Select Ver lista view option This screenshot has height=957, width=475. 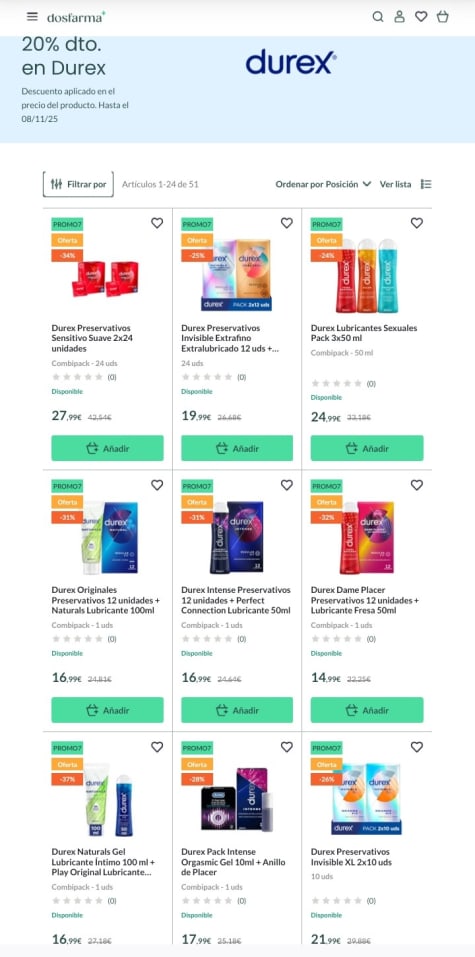click(396, 184)
